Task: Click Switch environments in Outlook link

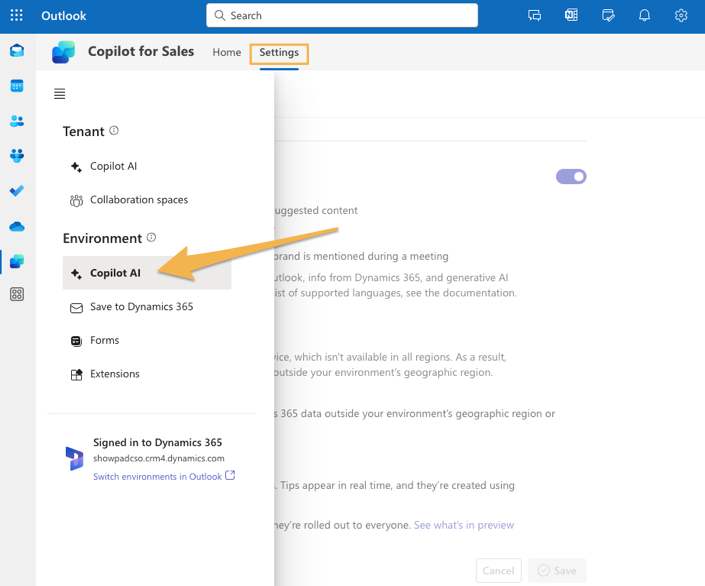Action: click(164, 476)
